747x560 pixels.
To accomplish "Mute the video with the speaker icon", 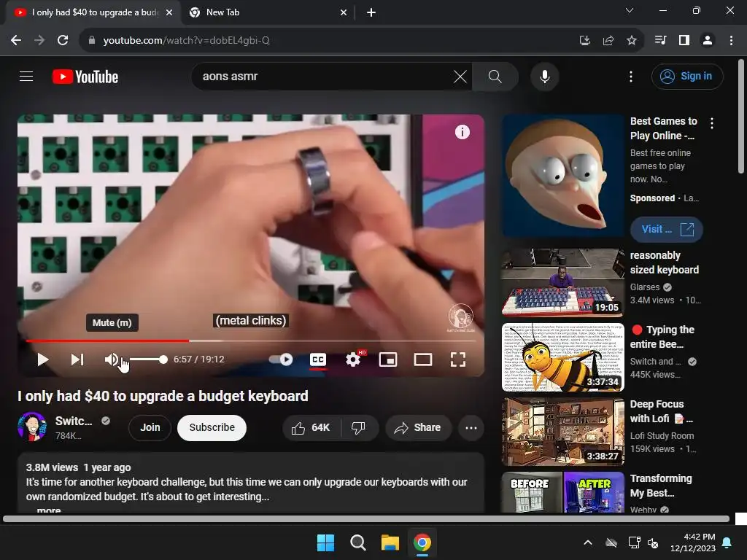I will pyautogui.click(x=112, y=359).
